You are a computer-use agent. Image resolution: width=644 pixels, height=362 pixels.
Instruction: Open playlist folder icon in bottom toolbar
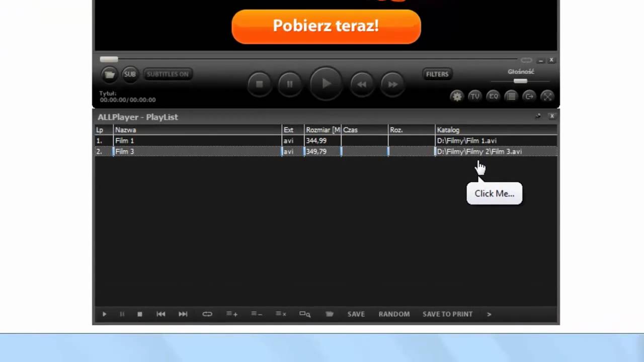click(330, 314)
